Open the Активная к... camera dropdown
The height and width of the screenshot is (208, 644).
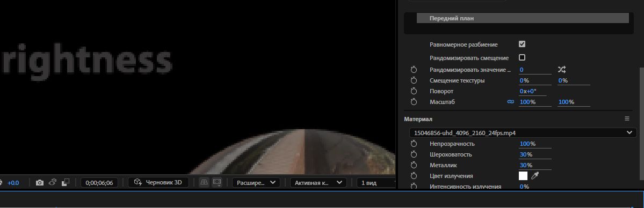[319, 183]
